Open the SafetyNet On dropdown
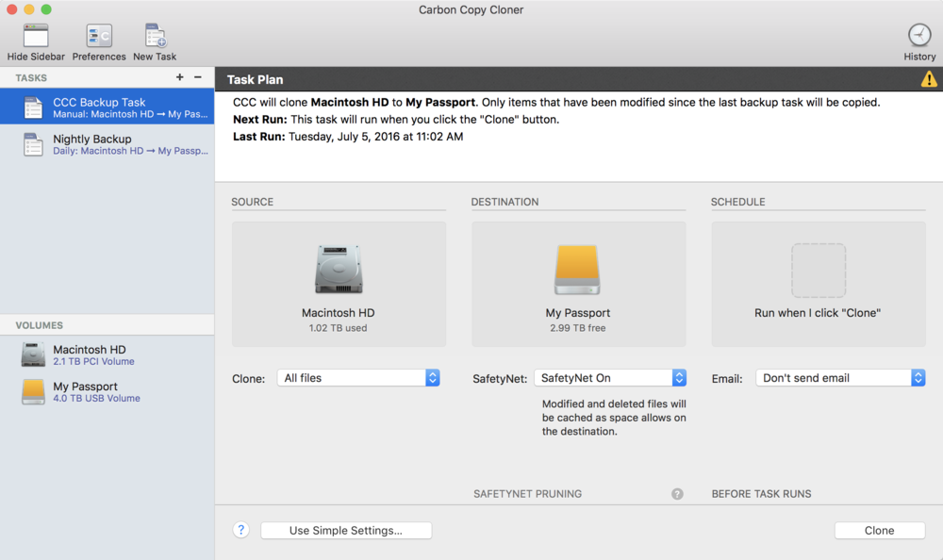The image size is (943, 560). (x=610, y=378)
